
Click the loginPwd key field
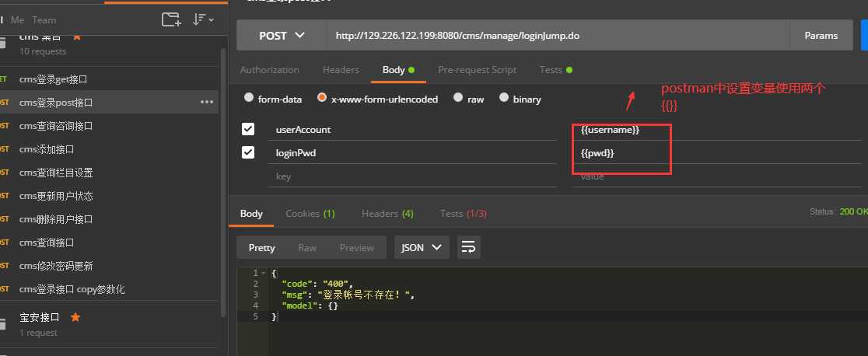point(412,153)
